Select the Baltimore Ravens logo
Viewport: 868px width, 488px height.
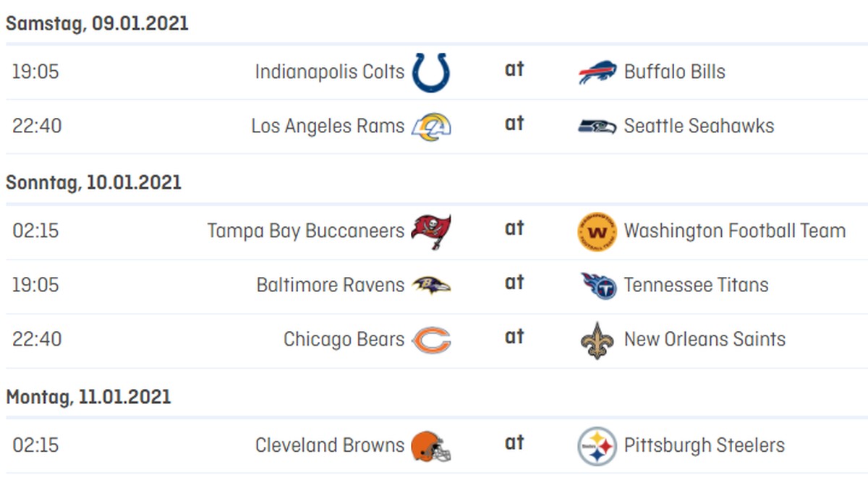click(x=431, y=285)
